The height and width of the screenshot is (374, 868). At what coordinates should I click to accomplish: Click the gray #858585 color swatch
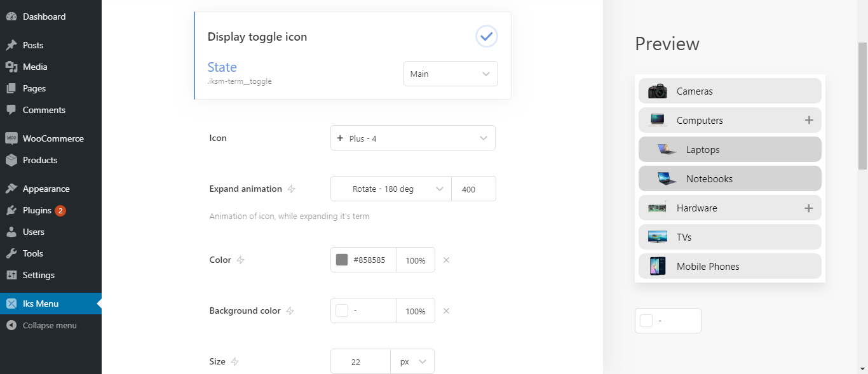coord(342,260)
